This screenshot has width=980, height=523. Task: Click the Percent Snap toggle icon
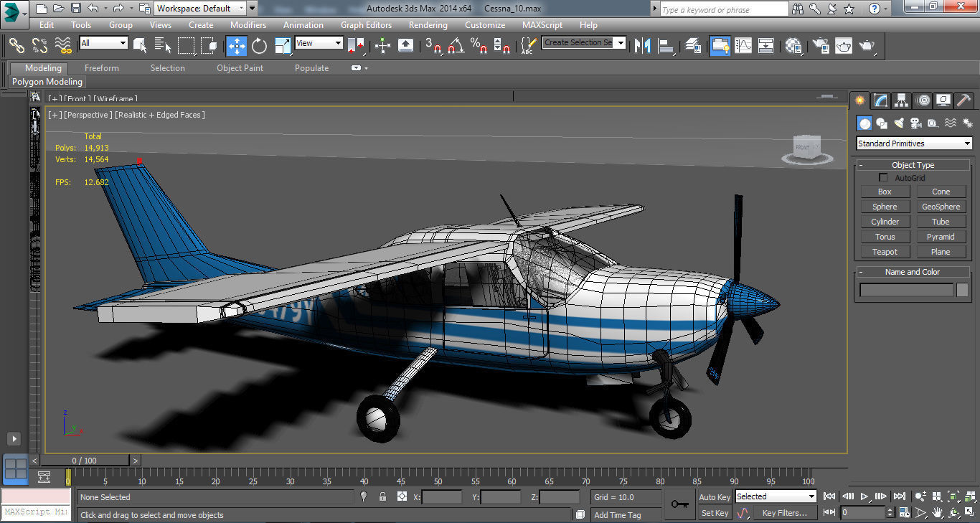coord(479,46)
